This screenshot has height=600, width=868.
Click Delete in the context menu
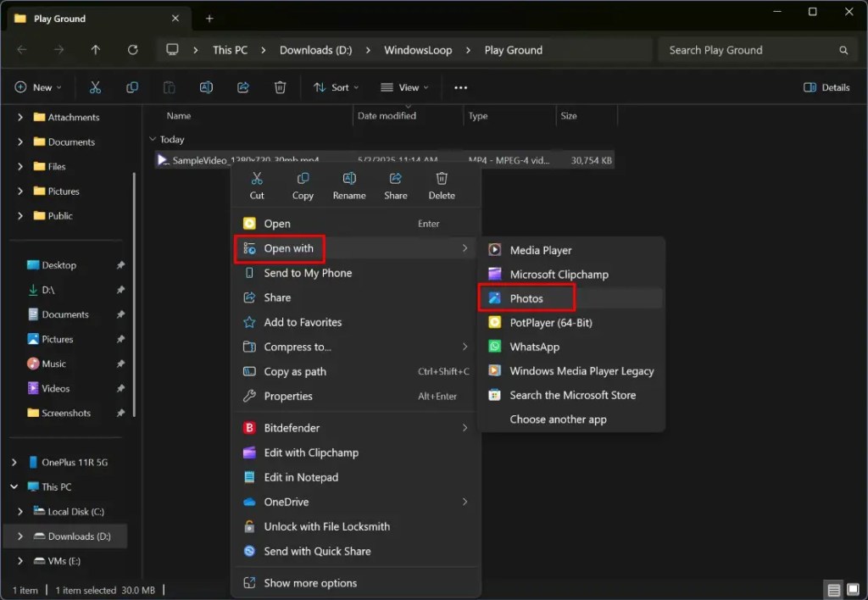[442, 186]
